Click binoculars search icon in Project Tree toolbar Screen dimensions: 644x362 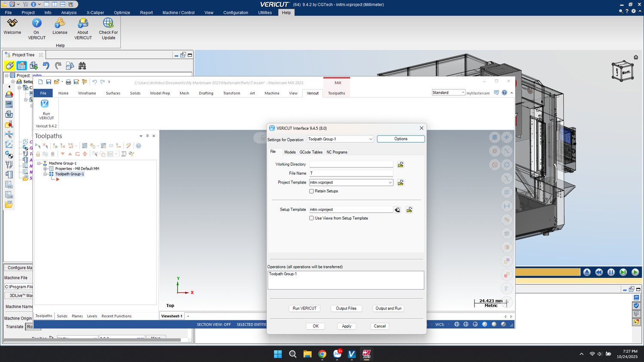pos(82,66)
